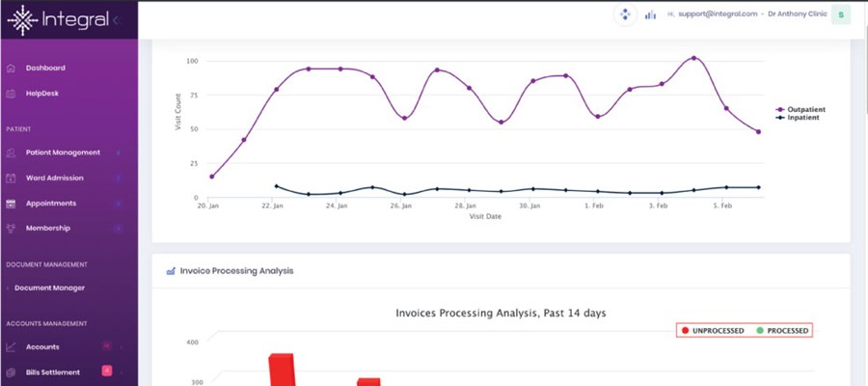Collapse sidebar using chevron beside Integral logo
This screenshot has height=386, width=868.
(117, 19)
